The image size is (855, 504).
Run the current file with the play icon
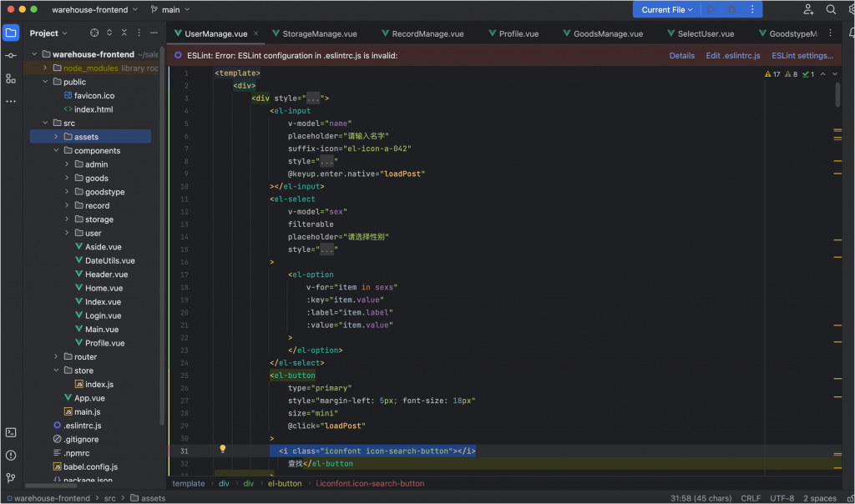[711, 9]
